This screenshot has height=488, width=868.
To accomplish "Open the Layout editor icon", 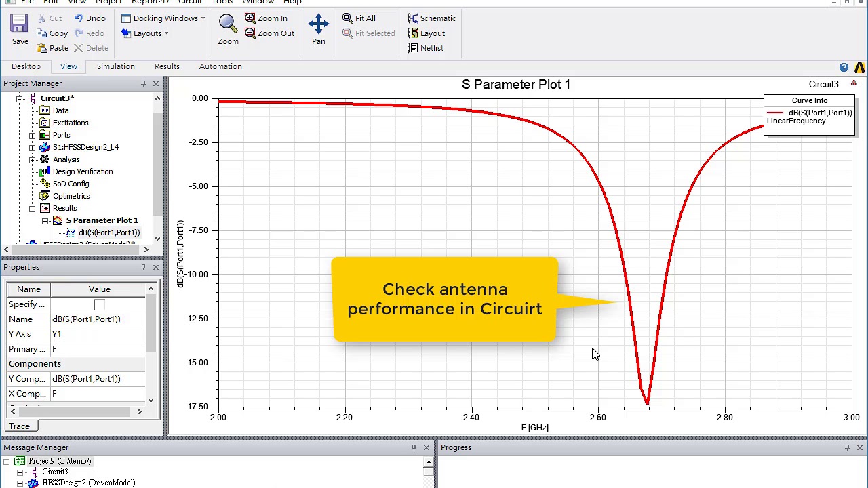I will click(413, 33).
